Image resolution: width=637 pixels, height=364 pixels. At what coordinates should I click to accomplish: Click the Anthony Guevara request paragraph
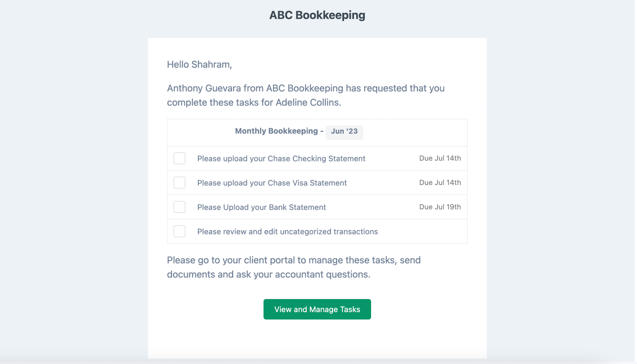(x=306, y=95)
